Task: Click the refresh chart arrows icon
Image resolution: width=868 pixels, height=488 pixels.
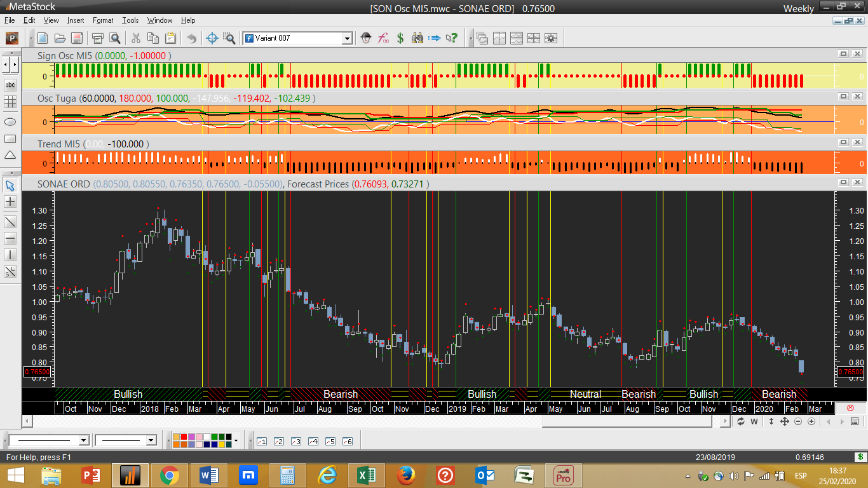Action: click(741, 422)
